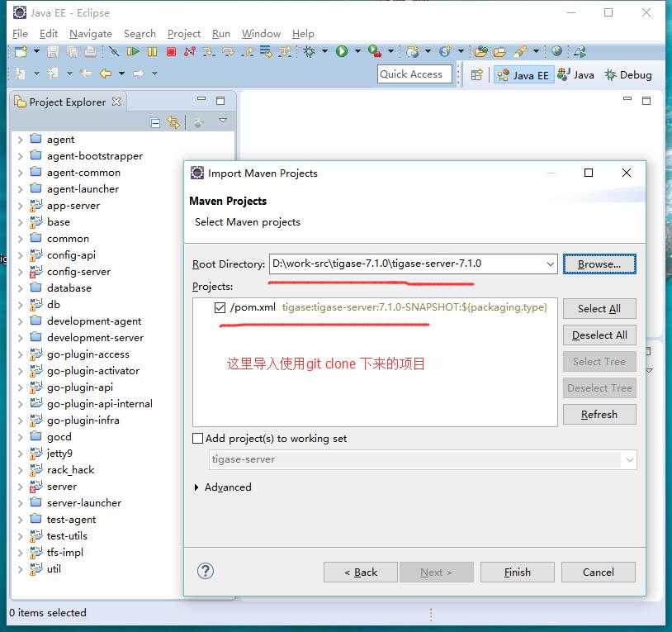Open the Project menu
Screen dimensions: 672x632
coord(184,33)
